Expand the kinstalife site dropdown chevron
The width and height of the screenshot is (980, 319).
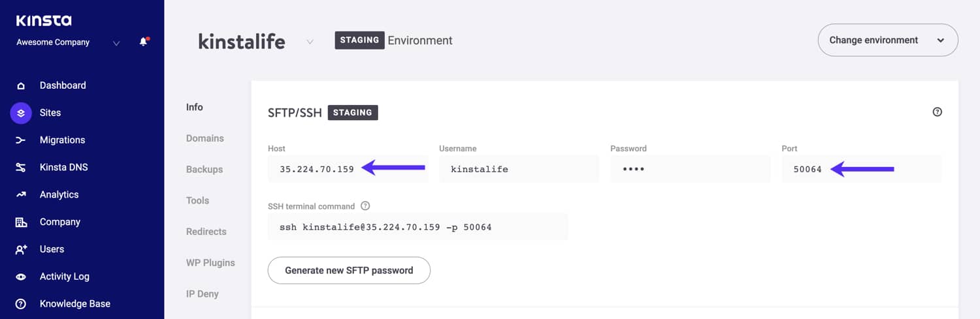click(x=310, y=42)
